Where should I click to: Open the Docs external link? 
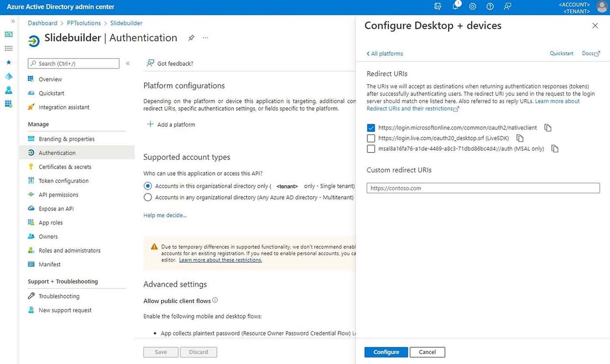591,53
